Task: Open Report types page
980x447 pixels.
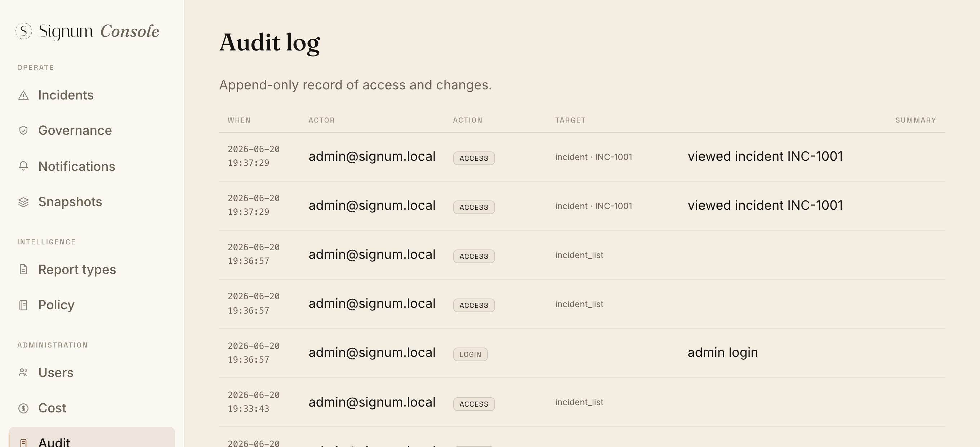Action: point(77,270)
